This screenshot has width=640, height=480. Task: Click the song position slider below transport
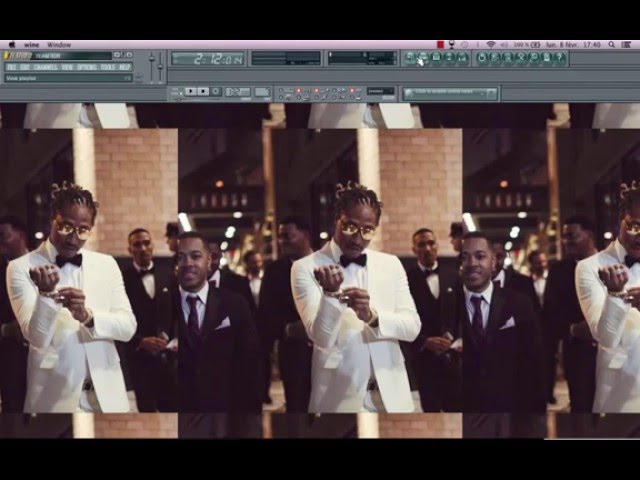tap(200, 99)
